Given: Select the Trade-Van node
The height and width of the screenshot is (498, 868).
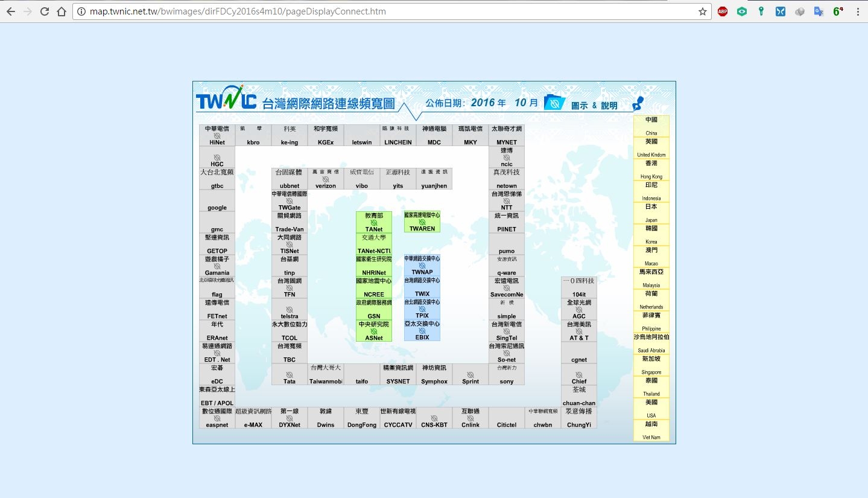Looking at the screenshot, I should point(290,222).
